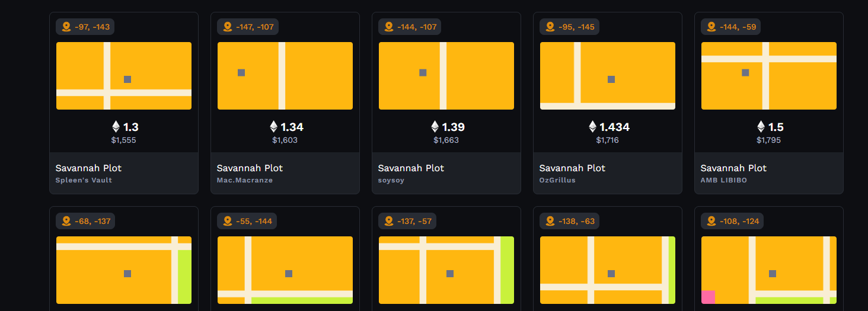Select coordinates text -108, -124
The image size is (868, 311).
point(739,221)
